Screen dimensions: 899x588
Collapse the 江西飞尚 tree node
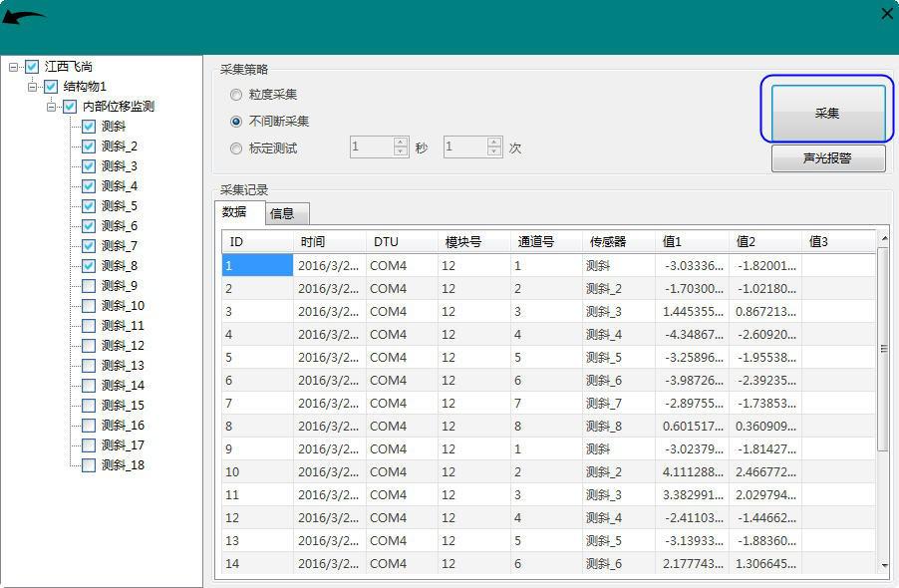click(x=13, y=67)
